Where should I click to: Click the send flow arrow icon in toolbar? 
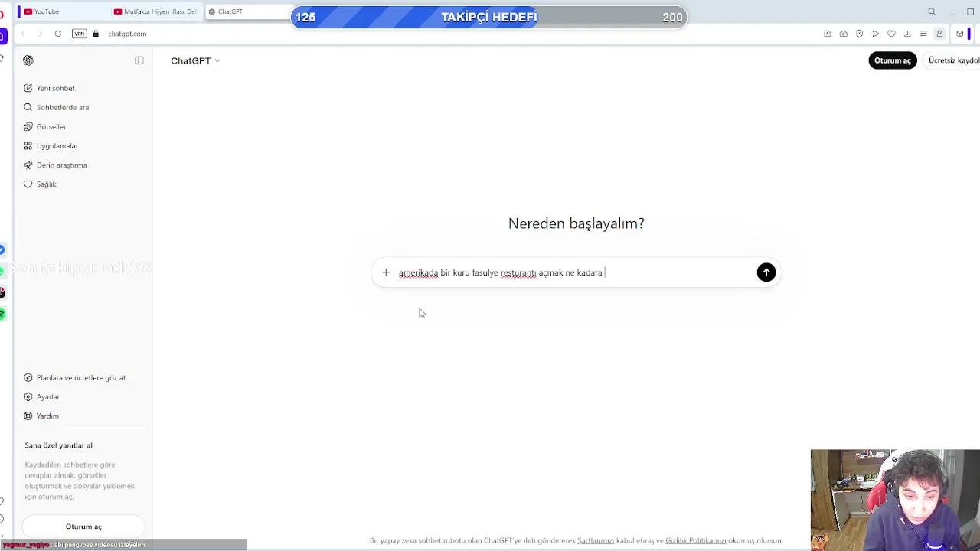876,34
